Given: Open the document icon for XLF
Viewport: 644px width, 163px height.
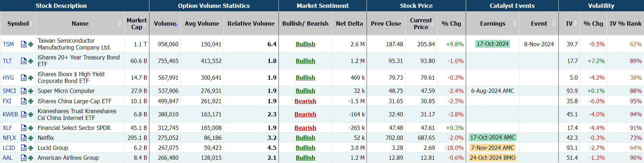Looking at the screenshot, I should click(x=24, y=128).
